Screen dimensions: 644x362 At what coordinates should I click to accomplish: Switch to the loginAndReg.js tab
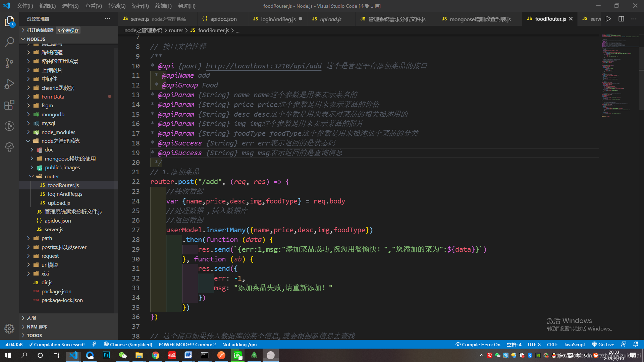click(x=278, y=19)
